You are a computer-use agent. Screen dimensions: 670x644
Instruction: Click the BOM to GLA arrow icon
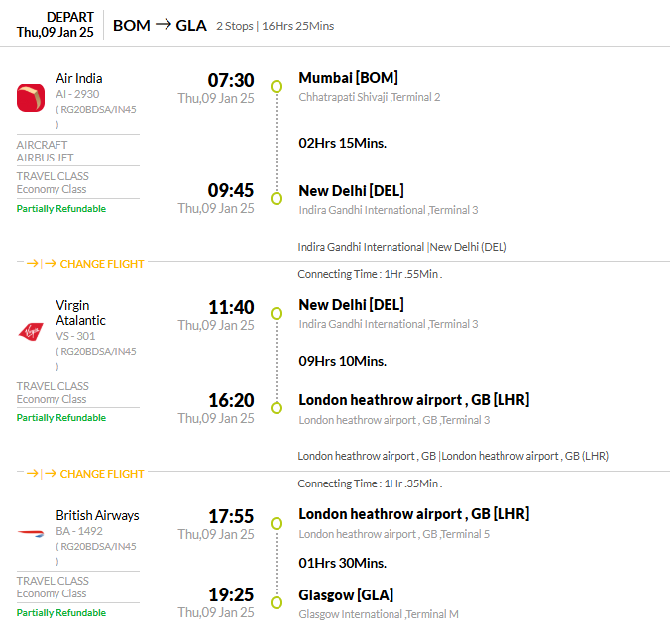pyautogui.click(x=163, y=25)
